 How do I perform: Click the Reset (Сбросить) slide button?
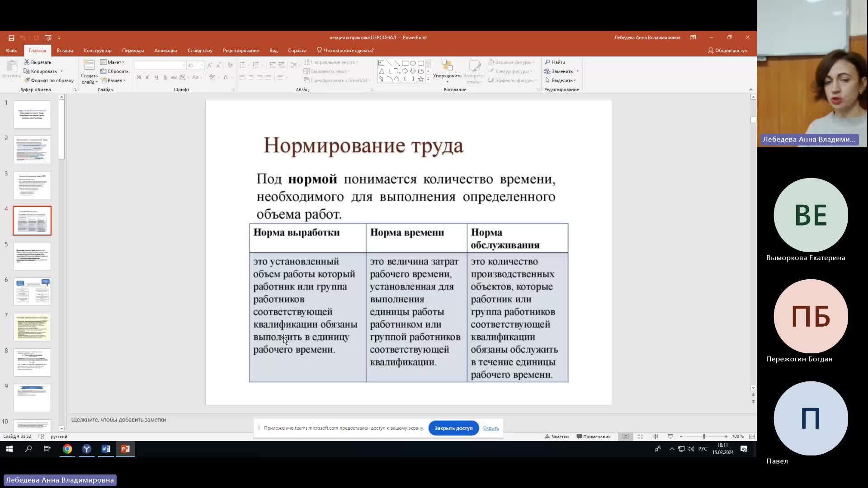pos(114,71)
